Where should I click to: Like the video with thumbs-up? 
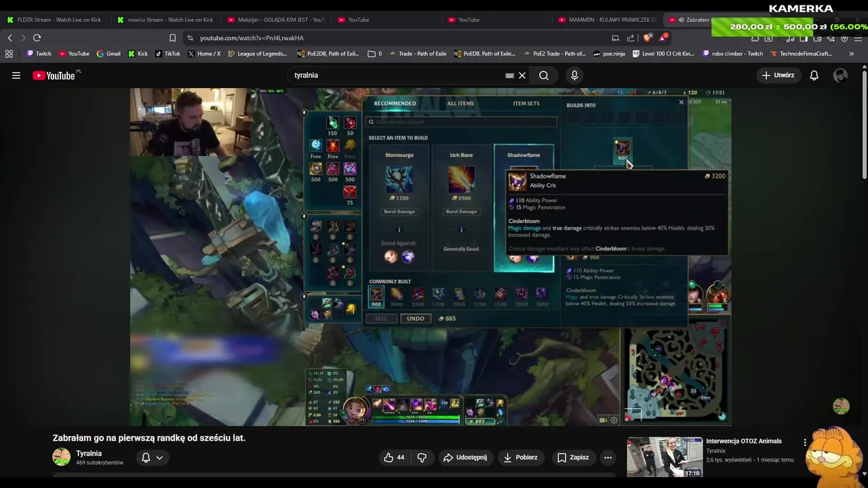(394, 457)
